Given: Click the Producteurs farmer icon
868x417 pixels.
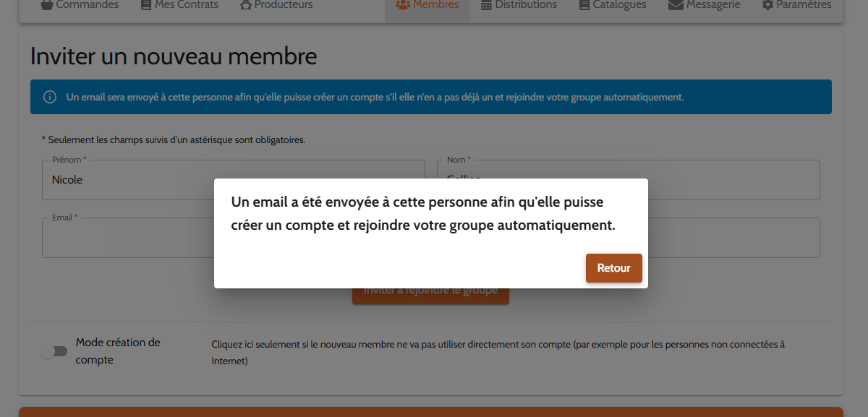Looking at the screenshot, I should pos(245,5).
